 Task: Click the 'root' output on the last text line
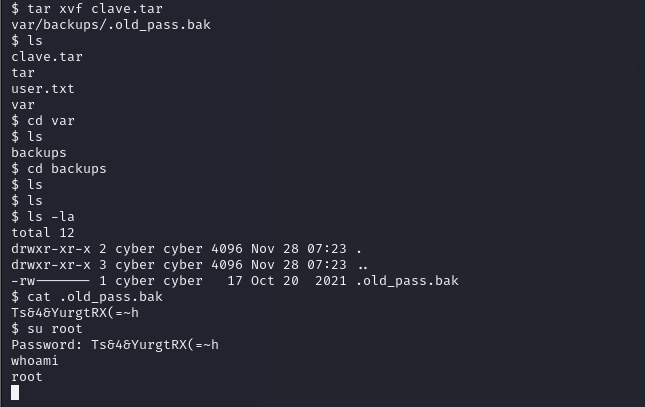tap(27, 377)
